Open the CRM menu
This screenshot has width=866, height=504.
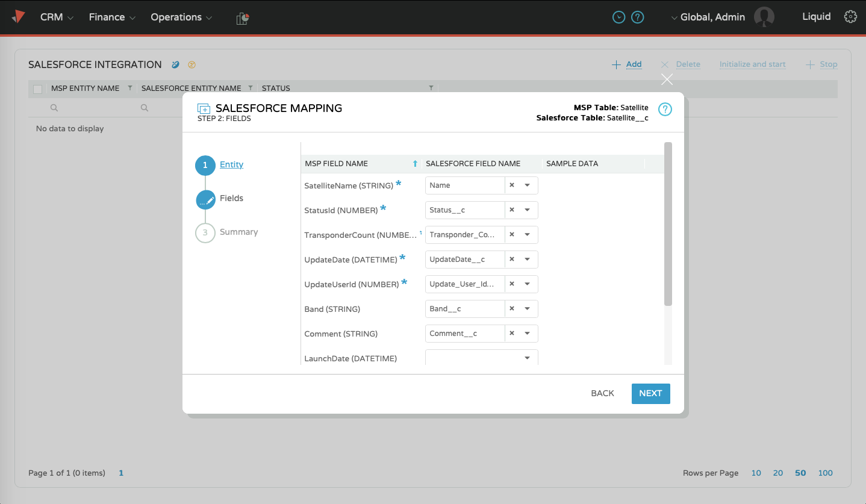point(57,17)
